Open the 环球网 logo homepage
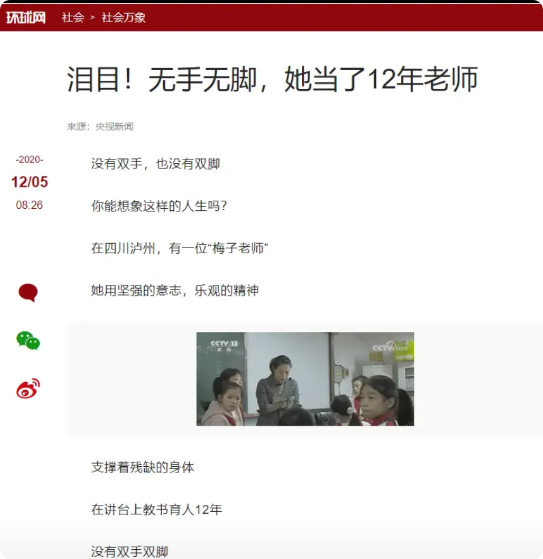Image resolution: width=543 pixels, height=559 pixels. tap(26, 17)
